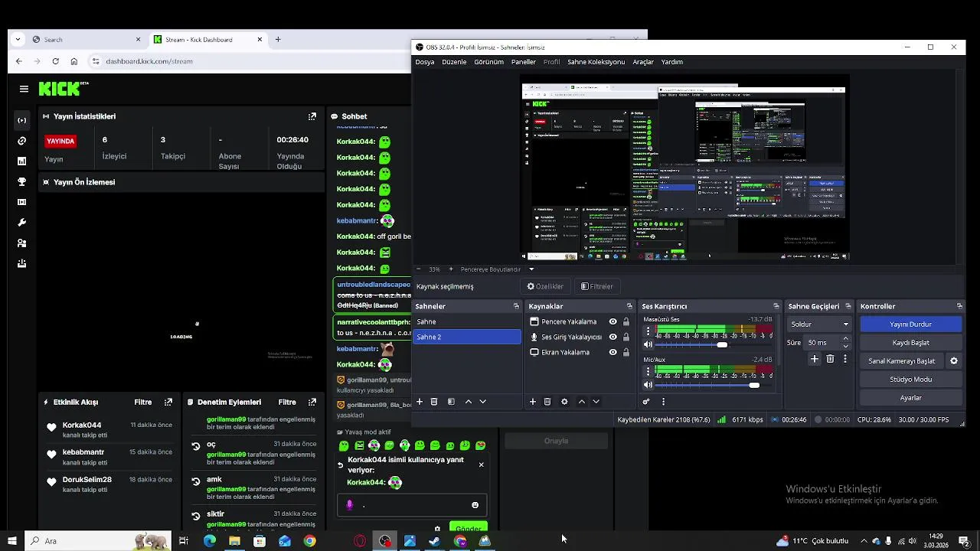
Task: Open scene filters icon in Sahneler toolbar
Action: (x=451, y=402)
